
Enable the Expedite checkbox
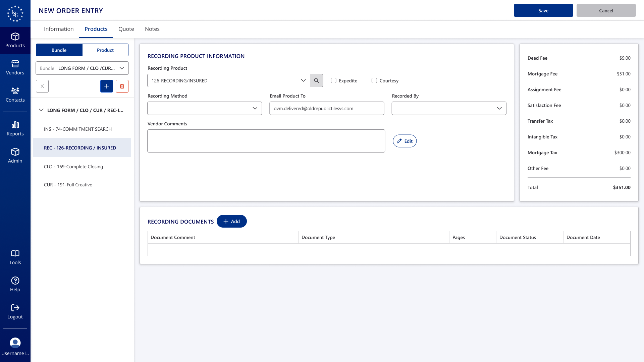333,80
